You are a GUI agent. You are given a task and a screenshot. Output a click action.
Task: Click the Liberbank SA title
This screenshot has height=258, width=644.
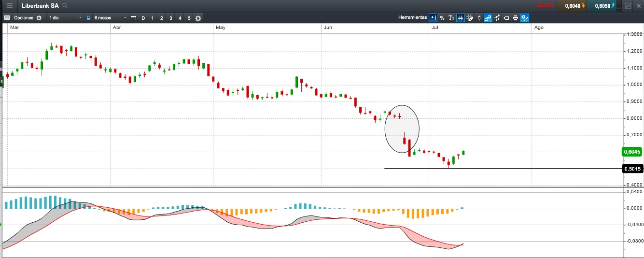point(41,6)
